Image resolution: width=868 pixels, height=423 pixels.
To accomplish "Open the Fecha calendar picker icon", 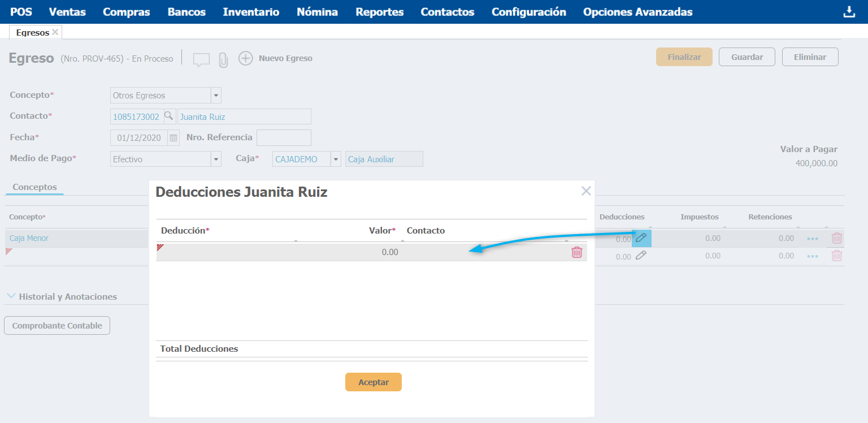I will pos(173,138).
